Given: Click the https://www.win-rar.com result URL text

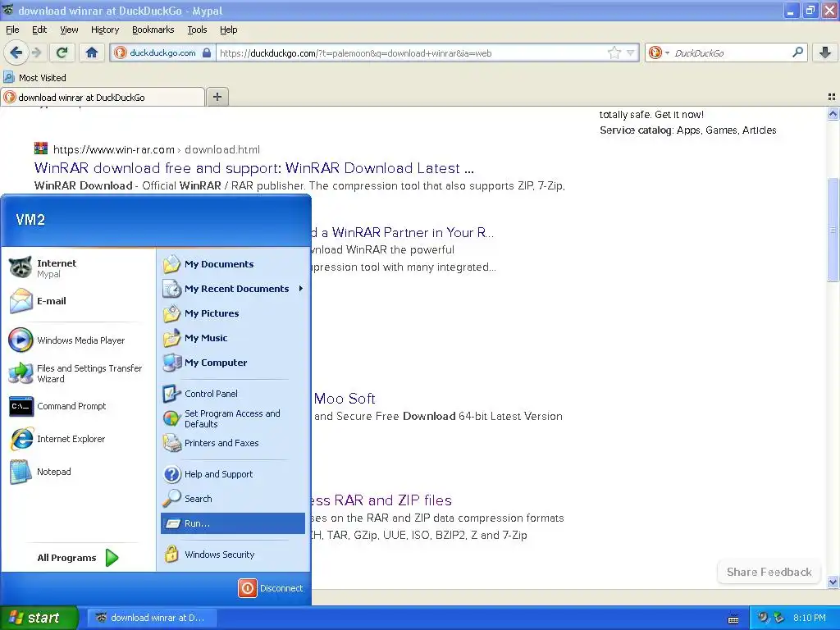Looking at the screenshot, I should [113, 149].
